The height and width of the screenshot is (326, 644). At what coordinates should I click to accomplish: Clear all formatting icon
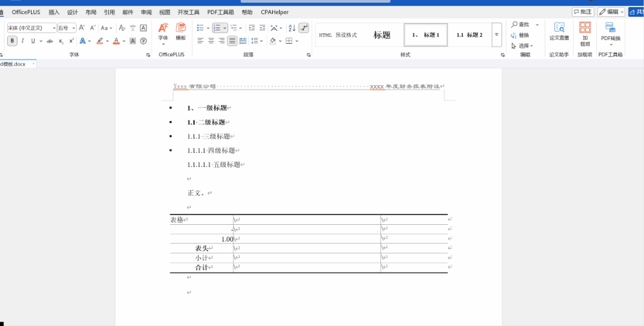122,28
